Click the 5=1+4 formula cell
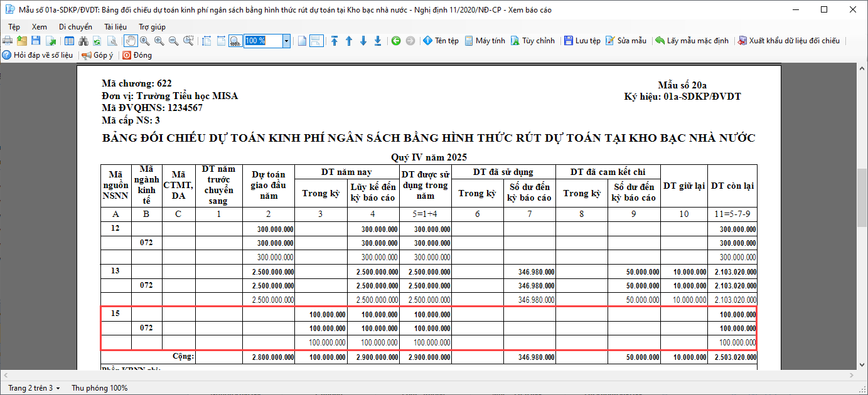The image size is (868, 395). pos(426,214)
